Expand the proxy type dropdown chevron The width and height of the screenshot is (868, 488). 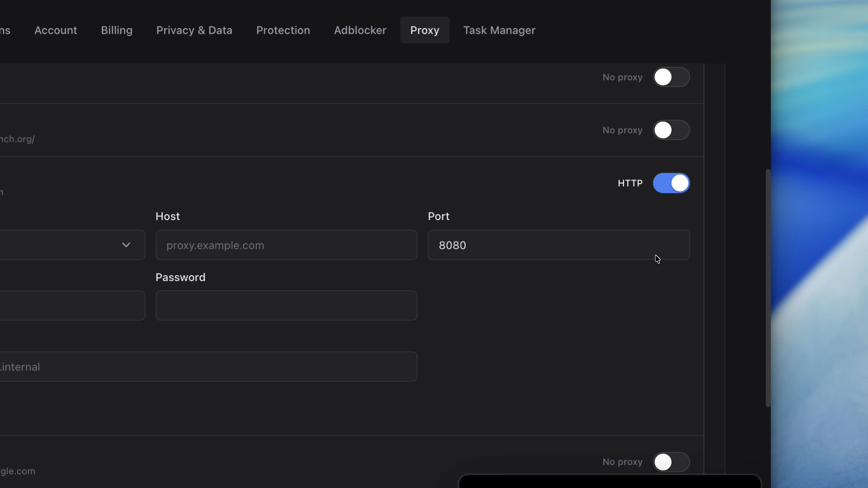coord(126,245)
